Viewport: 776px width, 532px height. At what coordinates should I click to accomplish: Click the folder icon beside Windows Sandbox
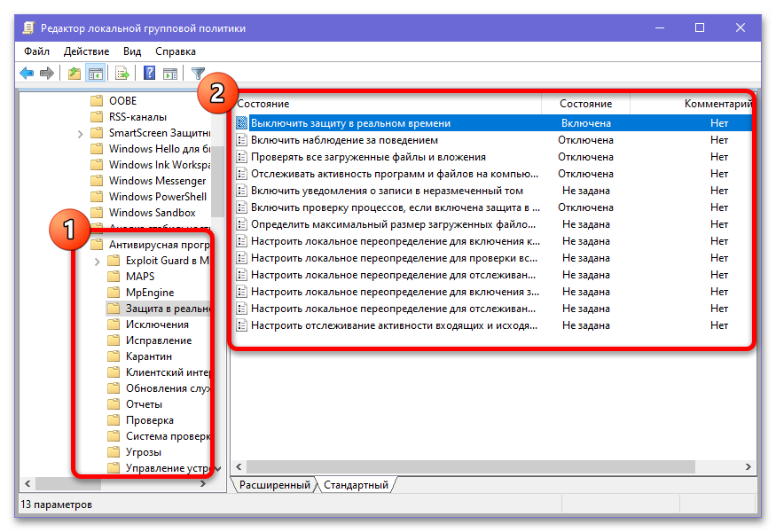pyautogui.click(x=97, y=212)
